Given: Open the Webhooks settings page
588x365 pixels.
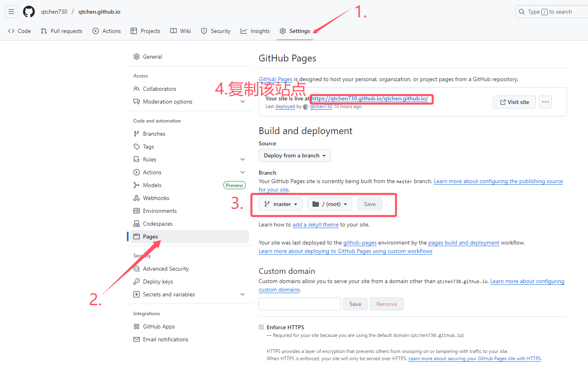Looking at the screenshot, I should pyautogui.click(x=190, y=198).
